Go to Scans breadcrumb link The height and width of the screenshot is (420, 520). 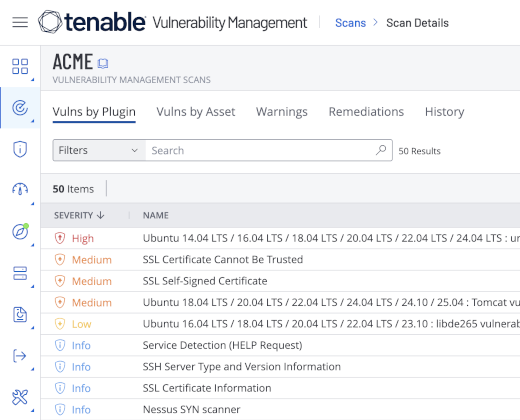[x=350, y=23]
